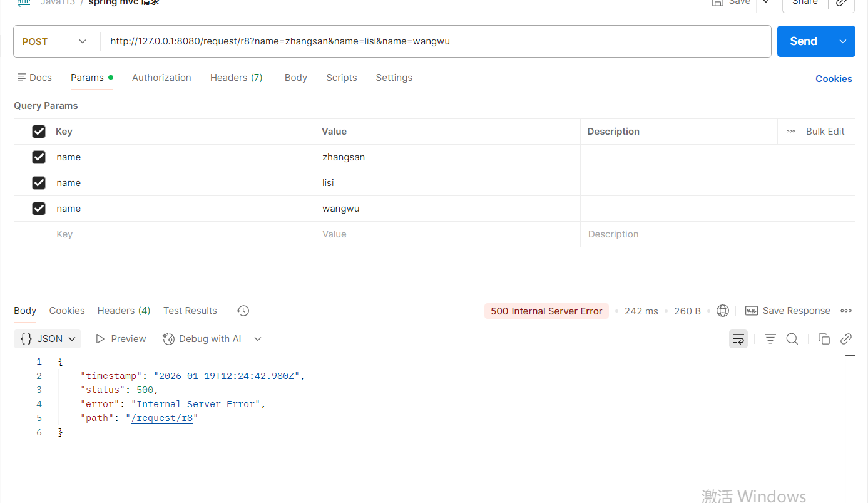
Task: Click the "status" key in JSON response
Action: click(x=103, y=390)
